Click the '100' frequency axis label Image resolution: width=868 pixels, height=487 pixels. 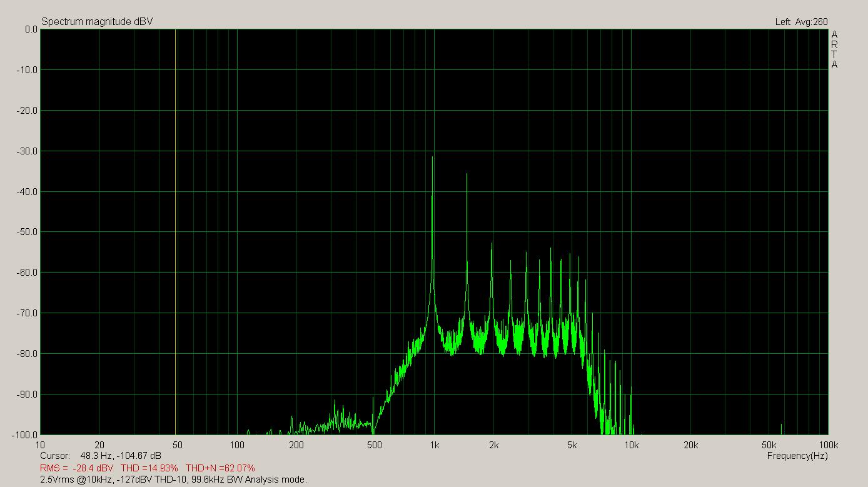(237, 445)
